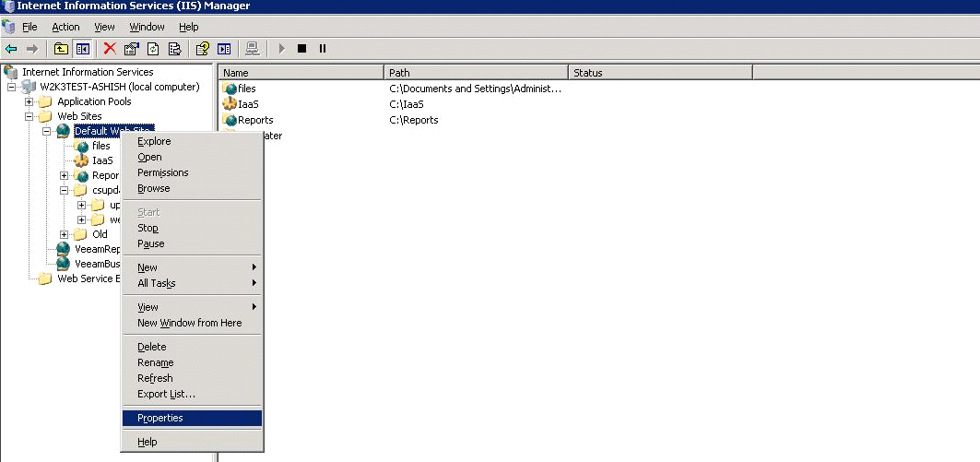Click the Up One Level folder toolbar icon
This screenshot has width=980, height=462.
[61, 49]
